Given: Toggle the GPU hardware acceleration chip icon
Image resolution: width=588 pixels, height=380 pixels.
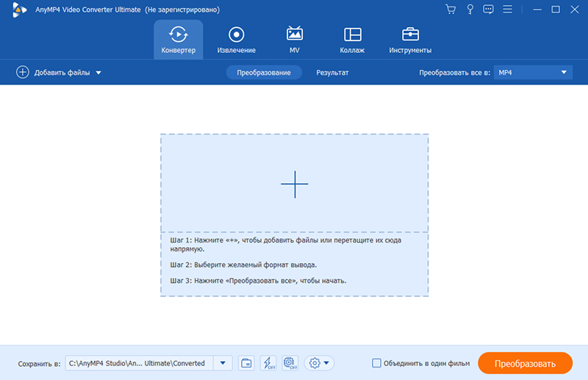Looking at the screenshot, I should pos(290,363).
